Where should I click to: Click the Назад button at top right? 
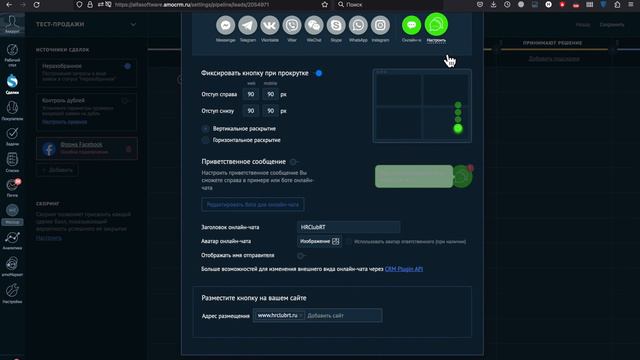point(583,24)
